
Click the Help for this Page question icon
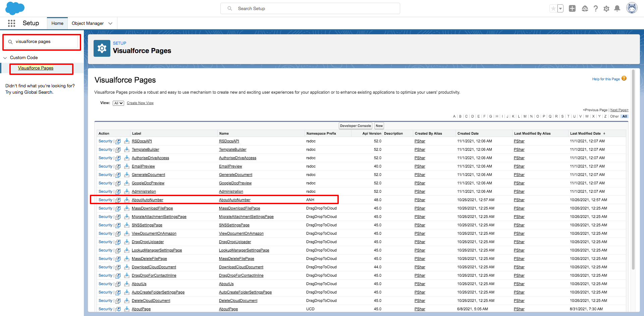[x=624, y=78]
